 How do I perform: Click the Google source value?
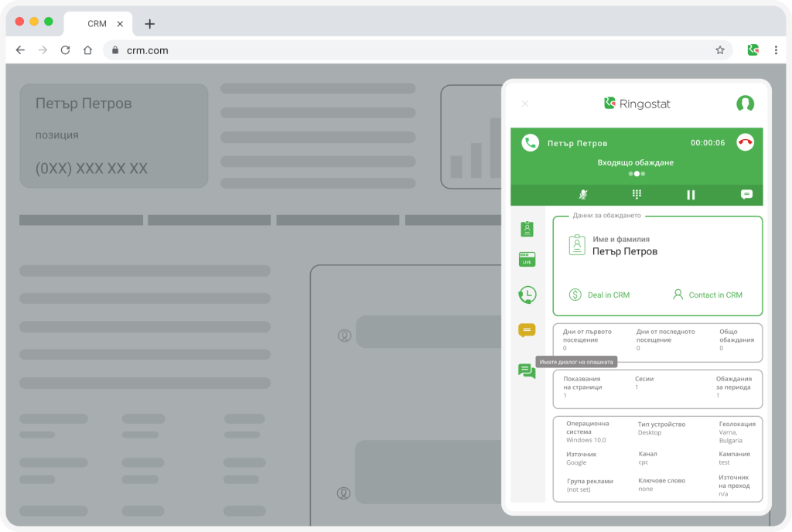tap(576, 462)
